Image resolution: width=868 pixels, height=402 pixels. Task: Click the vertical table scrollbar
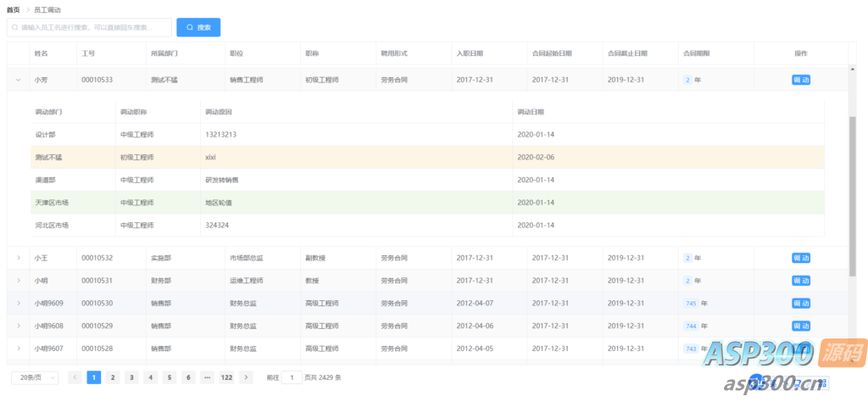pyautogui.click(x=852, y=195)
